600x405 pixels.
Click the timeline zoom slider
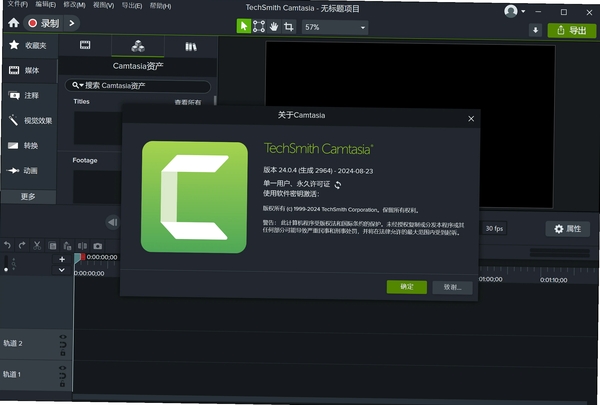(x=6, y=263)
